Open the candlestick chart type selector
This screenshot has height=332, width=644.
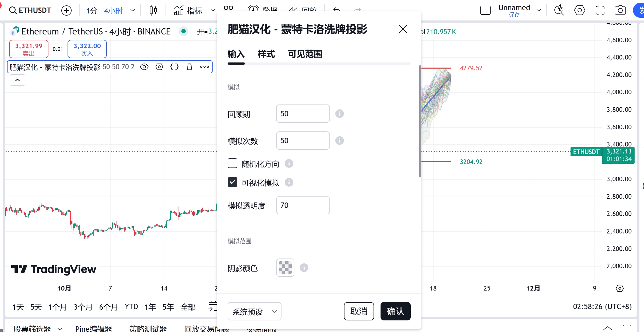point(153,11)
